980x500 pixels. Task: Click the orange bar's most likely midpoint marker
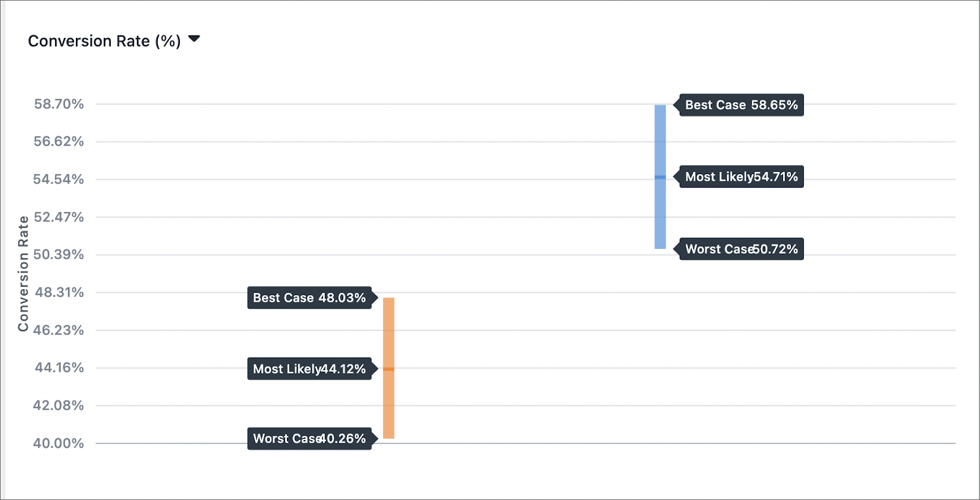[388, 369]
